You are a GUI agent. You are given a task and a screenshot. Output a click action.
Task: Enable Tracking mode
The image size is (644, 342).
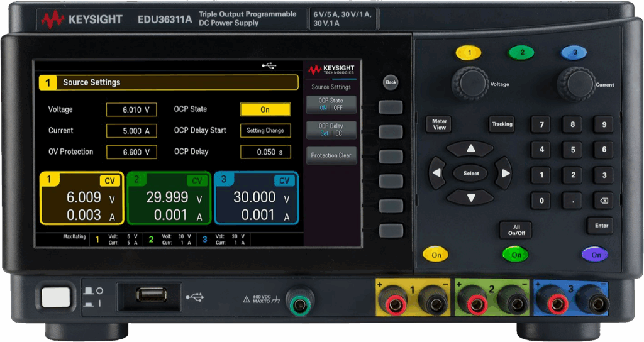click(x=502, y=124)
